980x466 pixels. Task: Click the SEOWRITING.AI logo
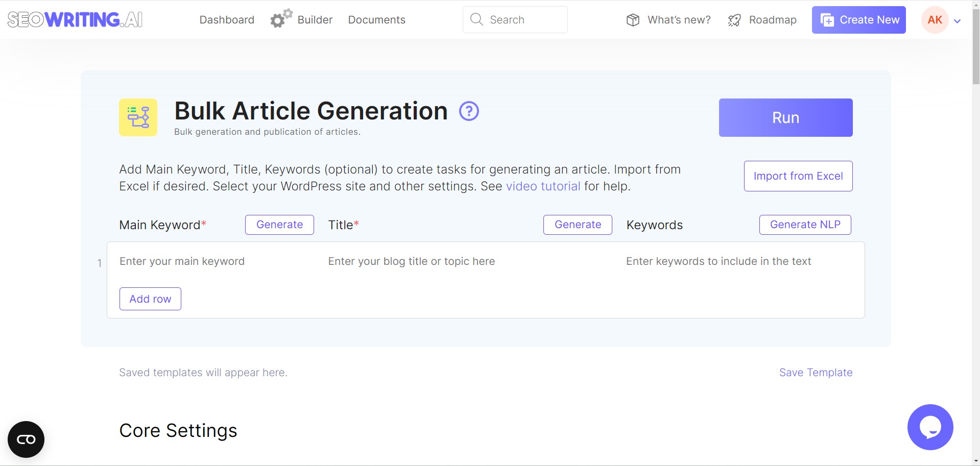[75, 19]
